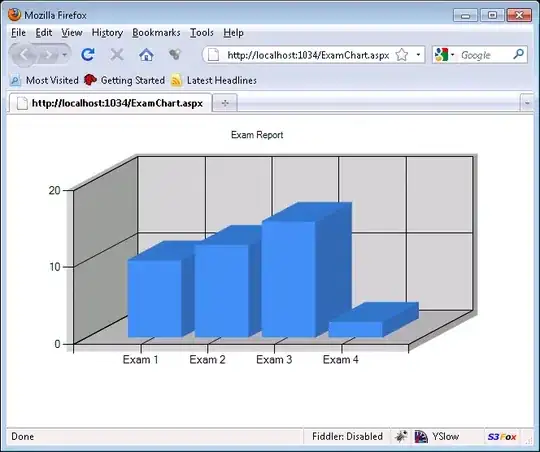Image resolution: width=540 pixels, height=452 pixels.
Task: Open the Bookmarks menu
Action: [156, 33]
